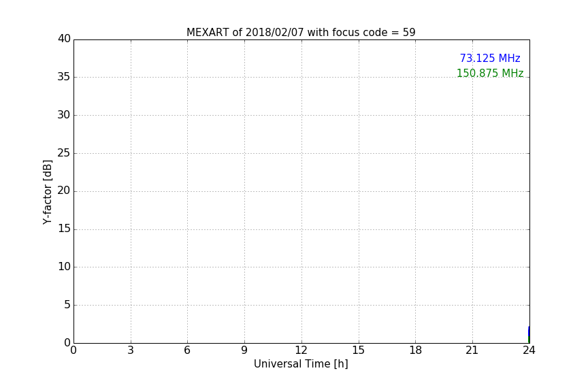The height and width of the screenshot is (392, 588).
Task: Click x-axis tick label 21
Action: (x=472, y=350)
